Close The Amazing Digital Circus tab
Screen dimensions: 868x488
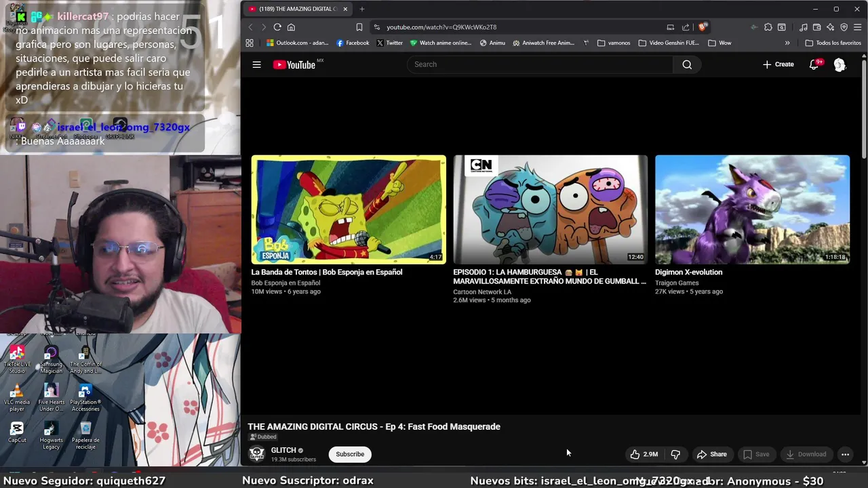click(x=345, y=9)
